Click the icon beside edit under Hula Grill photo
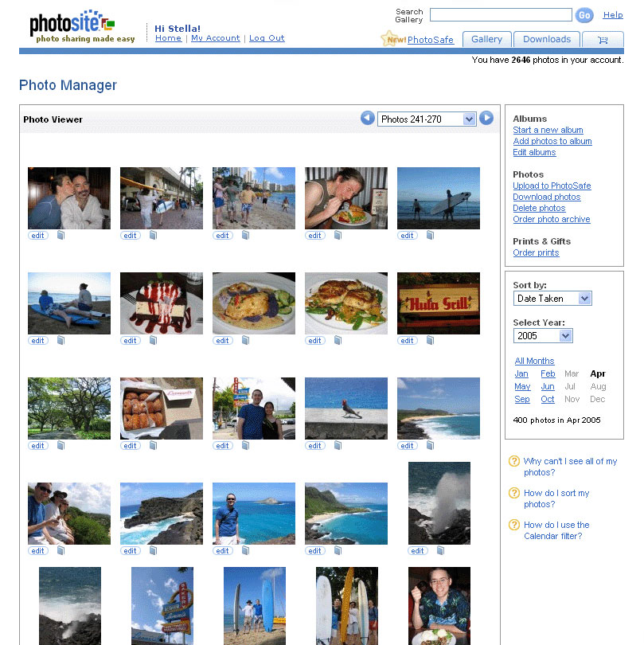644x645 pixels. pyautogui.click(x=430, y=340)
